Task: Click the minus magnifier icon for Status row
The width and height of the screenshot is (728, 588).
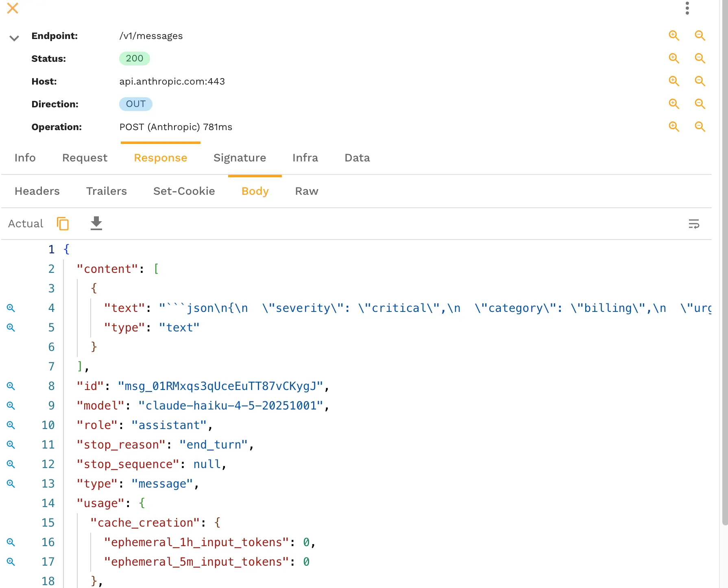Action: [700, 59]
